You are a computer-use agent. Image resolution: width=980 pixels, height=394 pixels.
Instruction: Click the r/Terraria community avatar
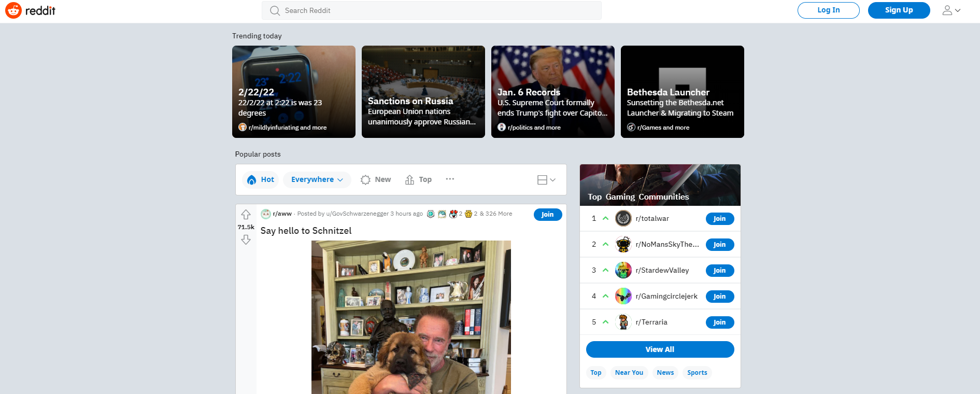[623, 322]
